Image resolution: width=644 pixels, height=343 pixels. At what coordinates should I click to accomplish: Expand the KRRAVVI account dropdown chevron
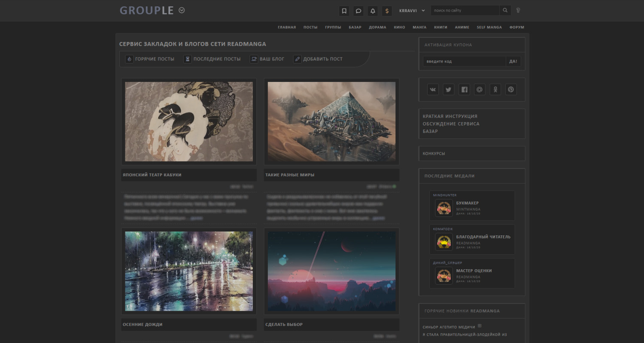coord(423,11)
